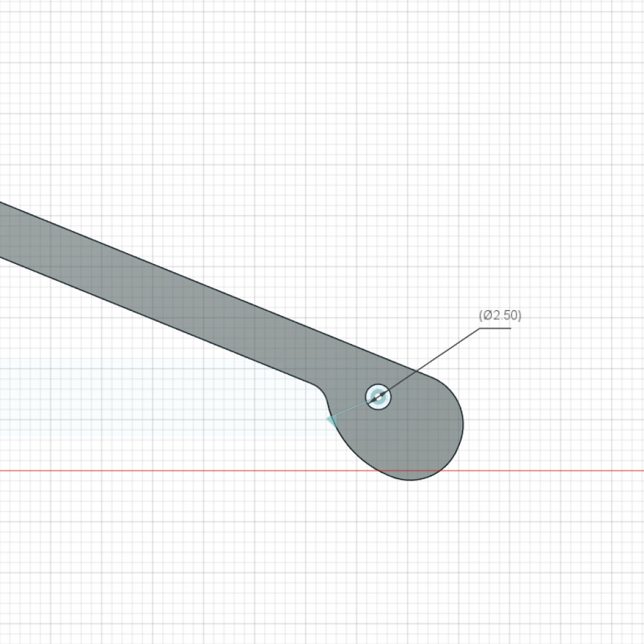Click the Ø2.50 diameter dimension label
The image size is (644, 644).
click(500, 316)
